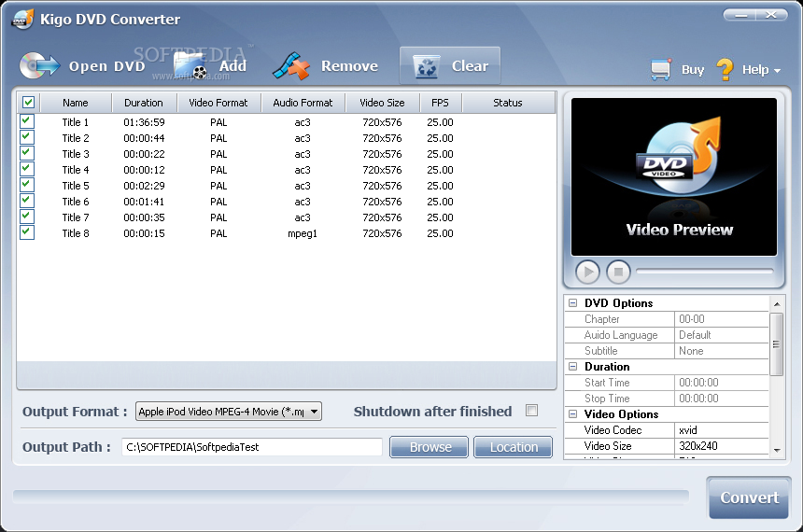Collapse the Video Options section
The image size is (803, 532).
573,414
